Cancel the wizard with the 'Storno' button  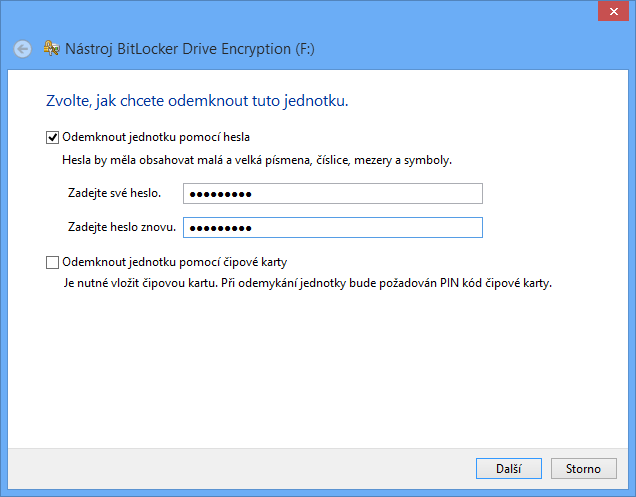point(583,468)
